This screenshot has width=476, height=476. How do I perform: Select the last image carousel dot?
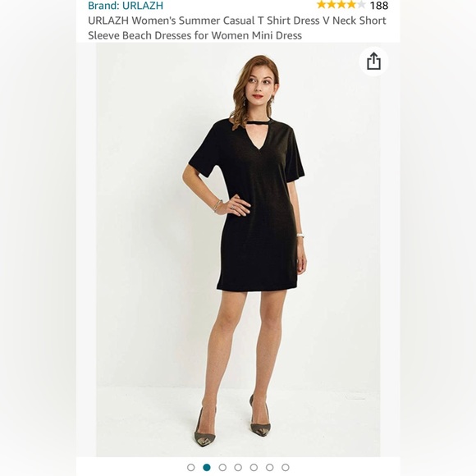286,467
